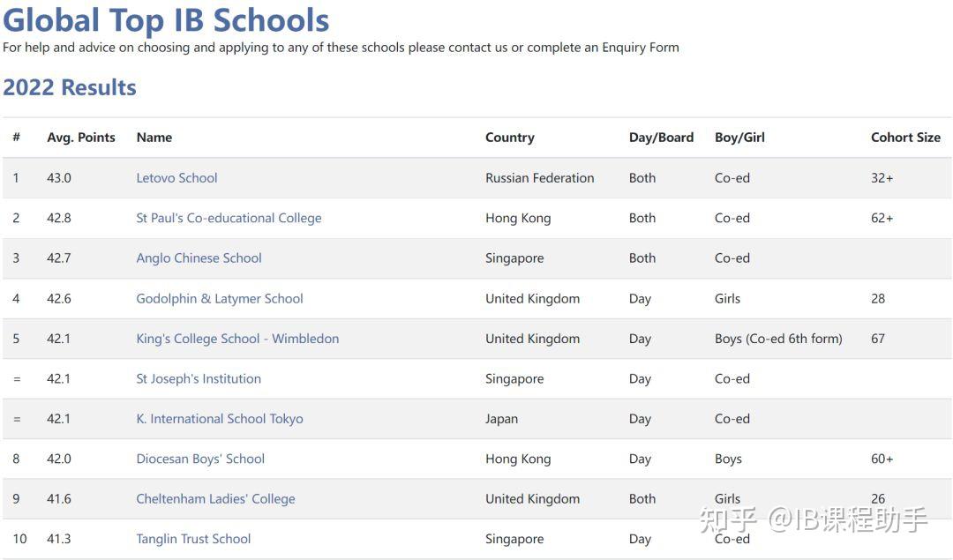953x560 pixels.
Task: Click the Boy/Girl column header
Action: (739, 138)
